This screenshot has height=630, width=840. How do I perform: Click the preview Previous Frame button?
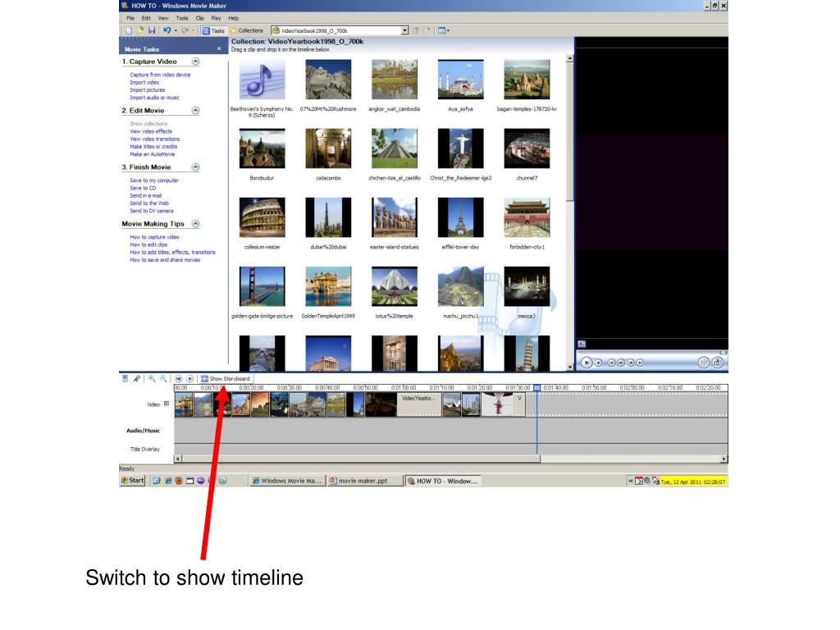coord(621,363)
